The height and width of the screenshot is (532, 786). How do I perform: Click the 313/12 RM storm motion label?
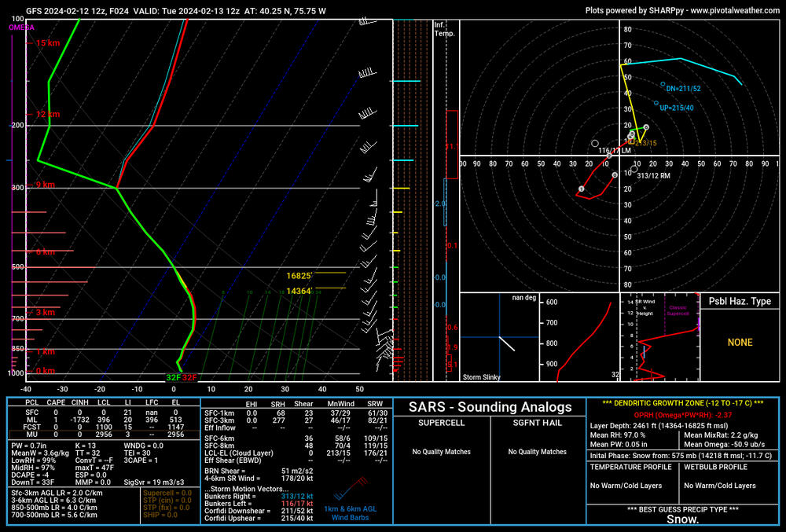coord(653,176)
